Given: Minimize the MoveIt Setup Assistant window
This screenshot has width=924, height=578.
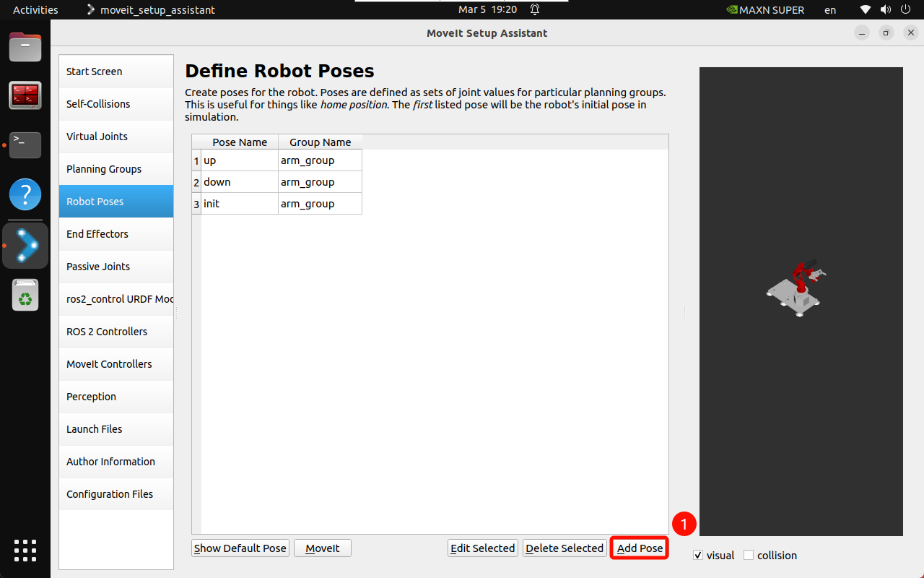Looking at the screenshot, I should 862,33.
